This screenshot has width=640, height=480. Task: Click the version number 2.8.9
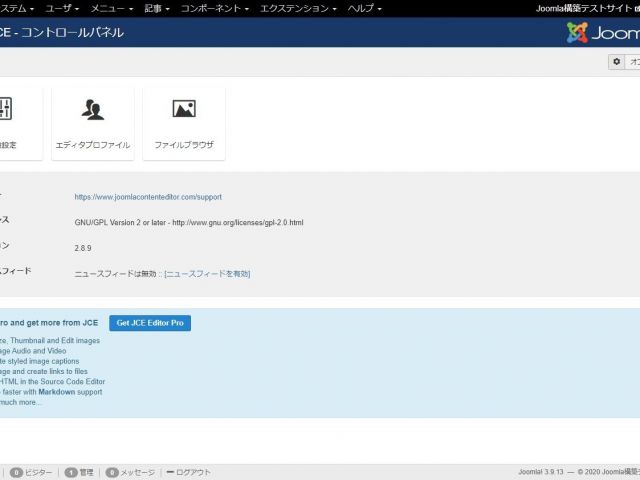click(x=83, y=248)
